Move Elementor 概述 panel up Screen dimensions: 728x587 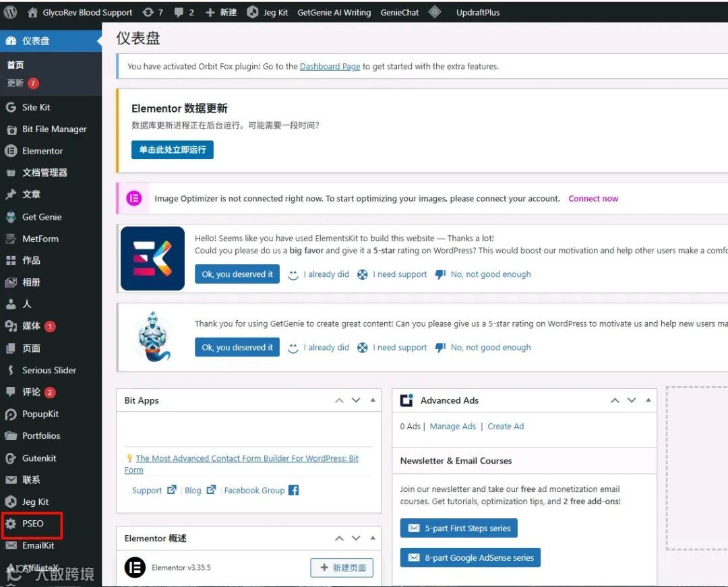pos(339,538)
